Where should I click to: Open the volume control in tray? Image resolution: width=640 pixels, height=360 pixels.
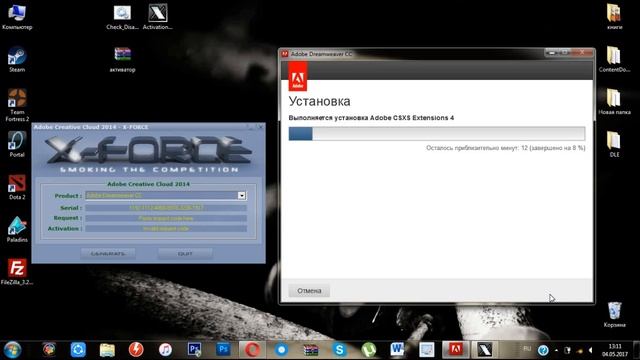tap(590, 350)
